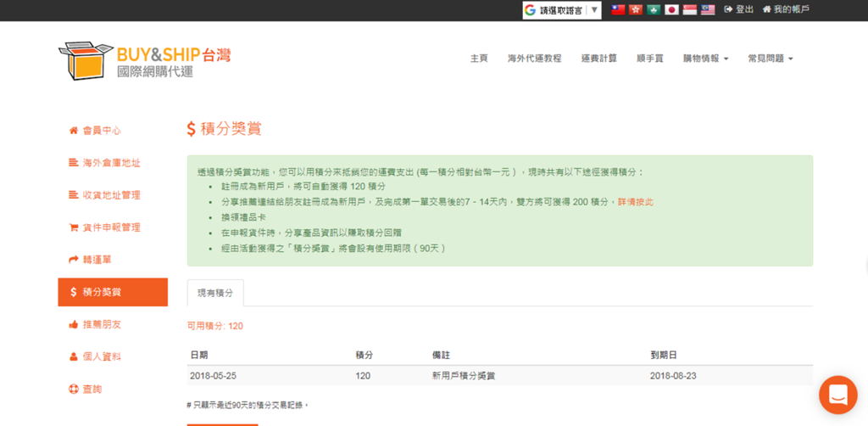This screenshot has height=426, width=868.
Task: Click the 詳情按此 link
Action: [635, 202]
